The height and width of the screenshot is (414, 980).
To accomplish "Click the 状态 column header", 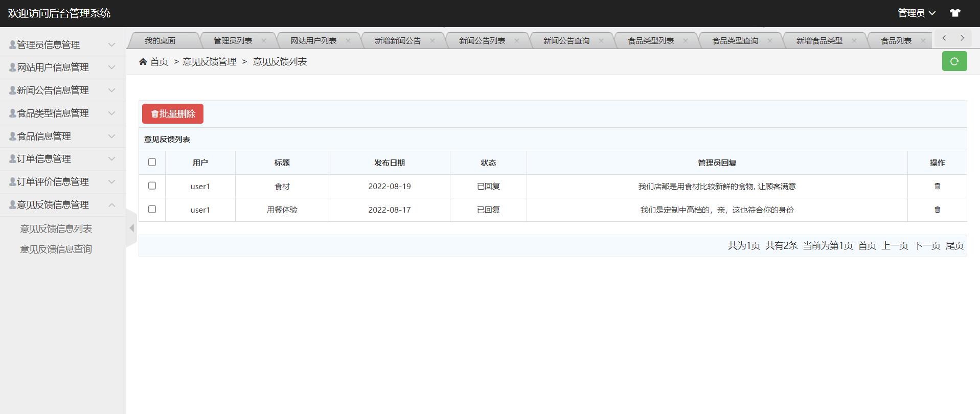I will point(488,163).
